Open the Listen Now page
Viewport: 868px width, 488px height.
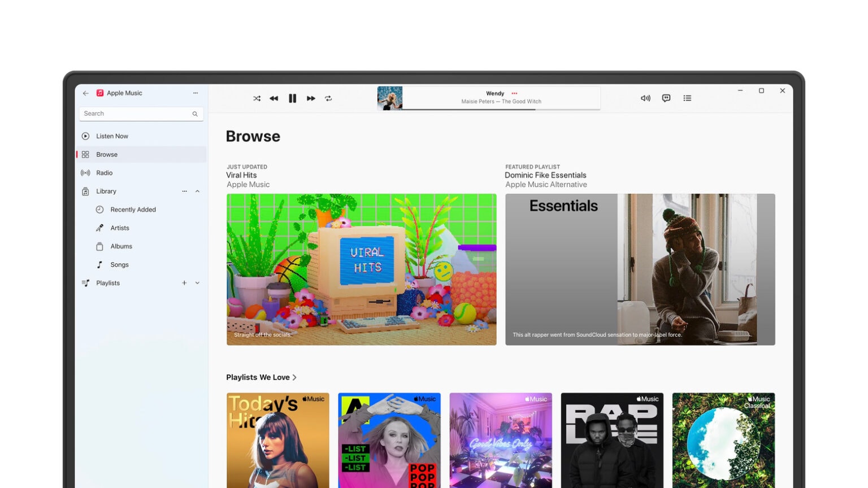click(x=112, y=136)
